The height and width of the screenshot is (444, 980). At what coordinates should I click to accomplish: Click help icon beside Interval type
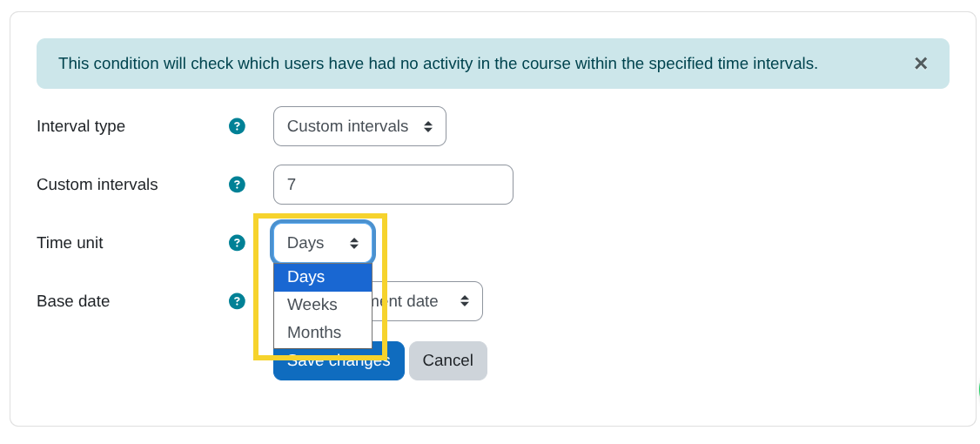pyautogui.click(x=237, y=126)
